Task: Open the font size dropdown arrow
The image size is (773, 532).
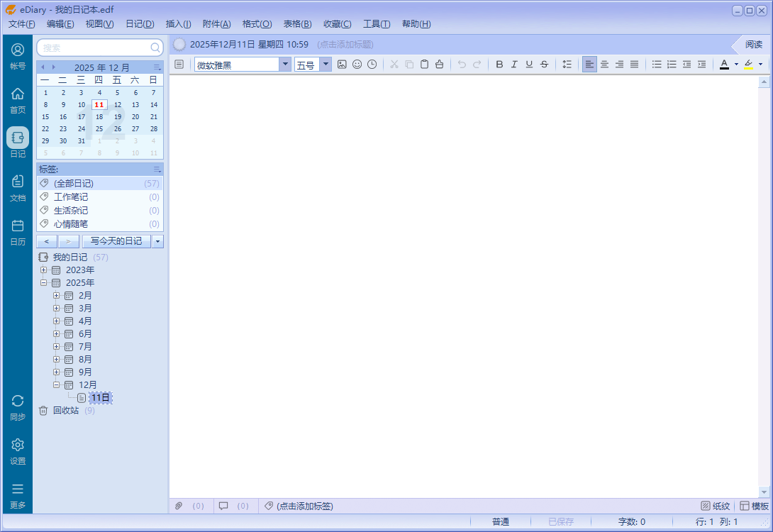Action: click(326, 65)
